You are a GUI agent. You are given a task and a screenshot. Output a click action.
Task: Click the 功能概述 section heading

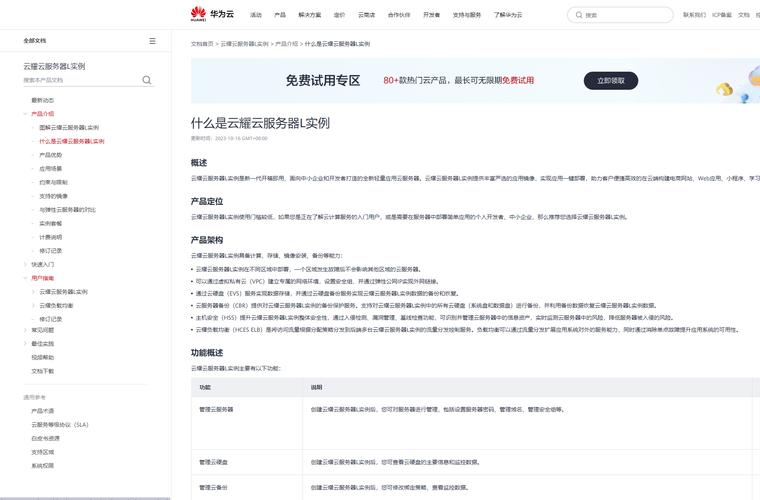pos(207,353)
